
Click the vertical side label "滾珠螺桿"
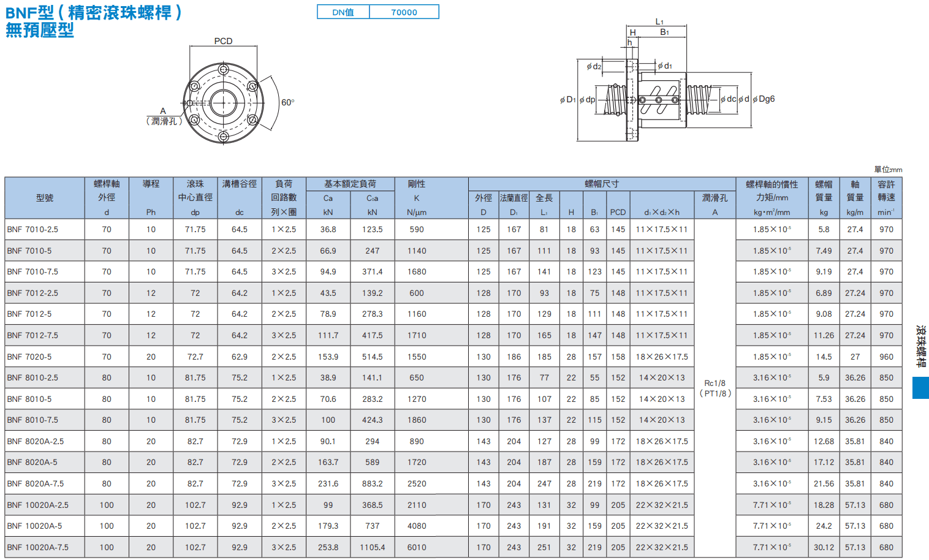[x=920, y=346]
